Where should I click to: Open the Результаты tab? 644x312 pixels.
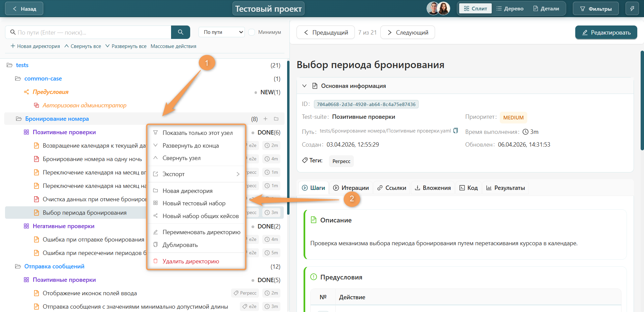click(x=505, y=188)
